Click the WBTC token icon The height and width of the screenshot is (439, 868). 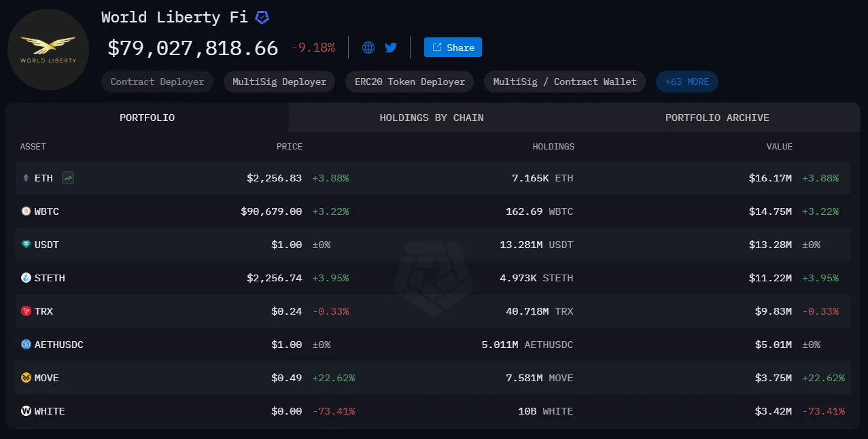pos(27,211)
